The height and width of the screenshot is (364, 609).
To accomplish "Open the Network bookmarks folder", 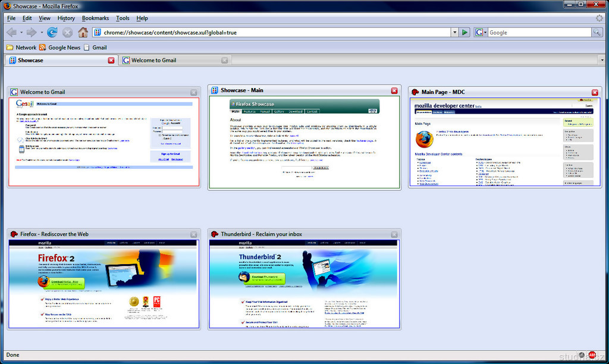I will [x=21, y=48].
